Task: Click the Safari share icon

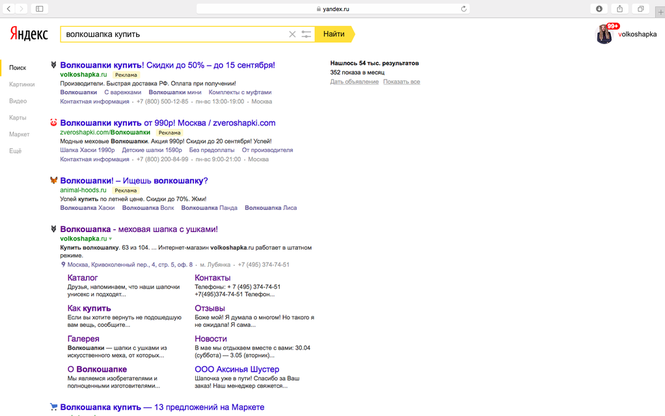Action: click(x=620, y=8)
